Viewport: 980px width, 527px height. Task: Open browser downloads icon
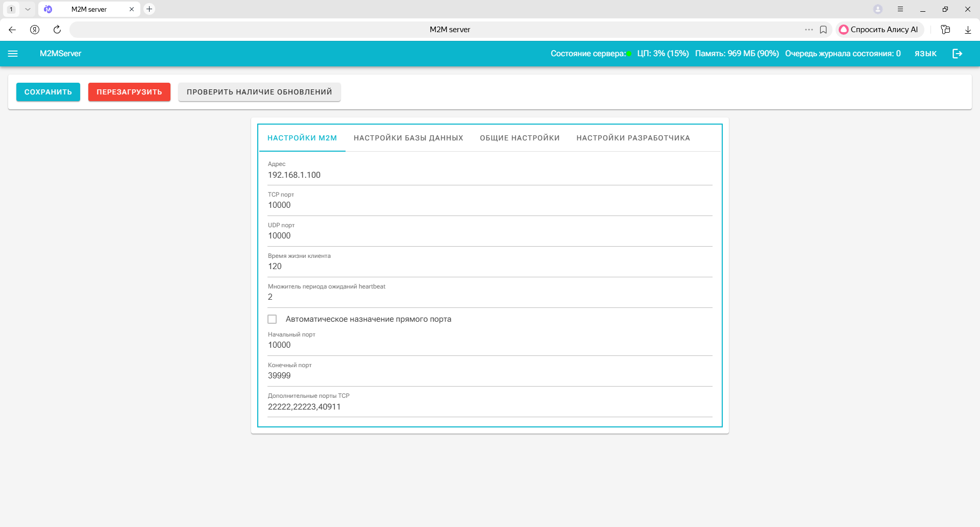[968, 30]
